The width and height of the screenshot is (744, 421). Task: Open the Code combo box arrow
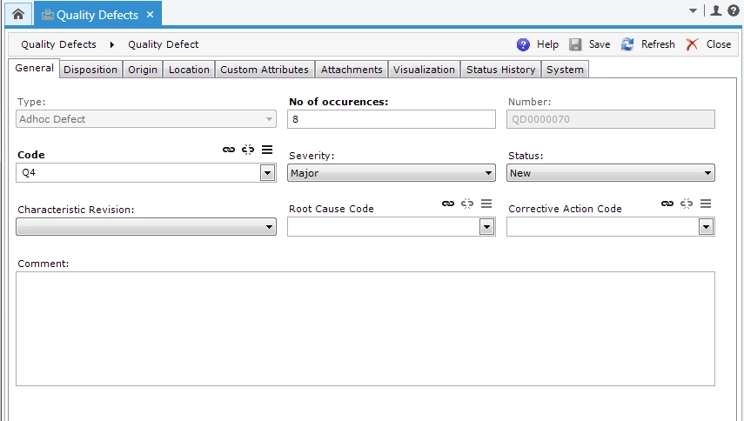[x=267, y=173]
